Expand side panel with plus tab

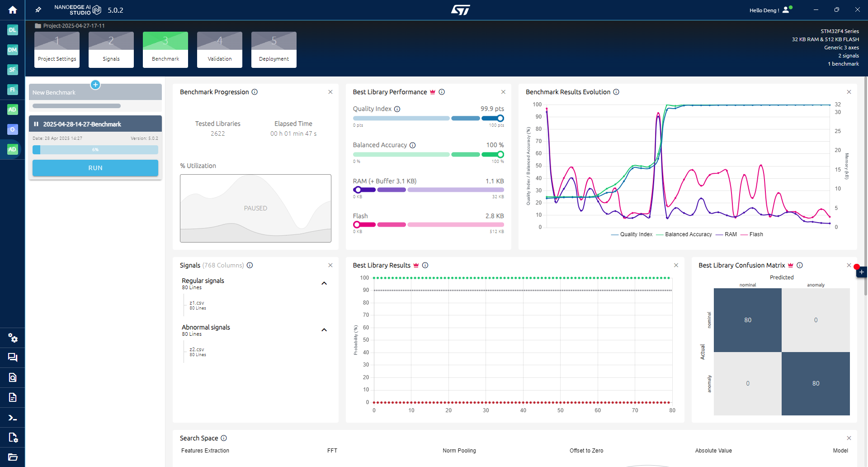point(862,272)
